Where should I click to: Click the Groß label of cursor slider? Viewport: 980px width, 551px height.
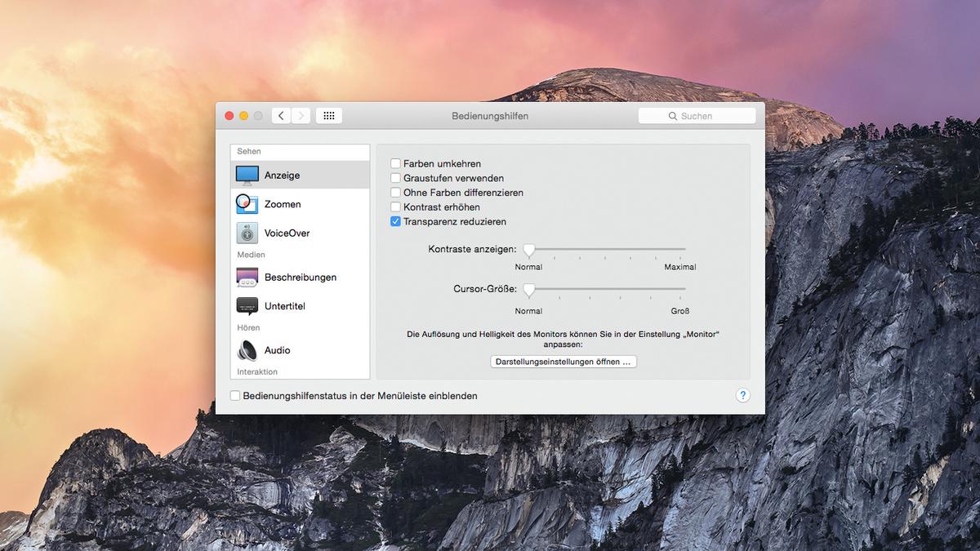point(680,311)
